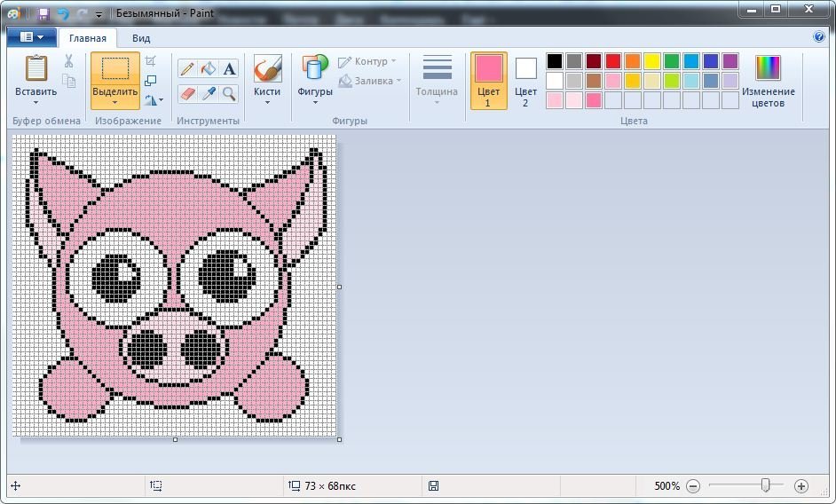Screen dimensions: 836x504
Task: Click the Help question mark icon
Action: pos(819,37)
